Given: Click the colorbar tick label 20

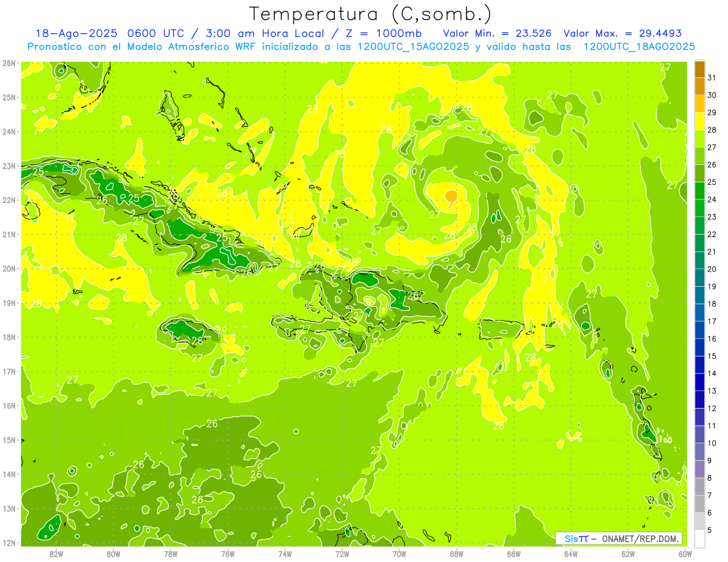Looking at the screenshot, I should pyautogui.click(x=712, y=269).
